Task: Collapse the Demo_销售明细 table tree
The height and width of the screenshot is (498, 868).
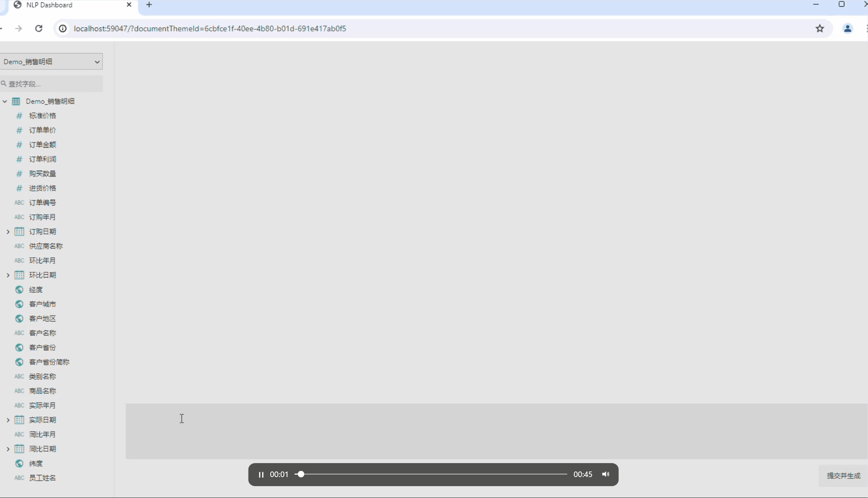Action: click(5, 102)
